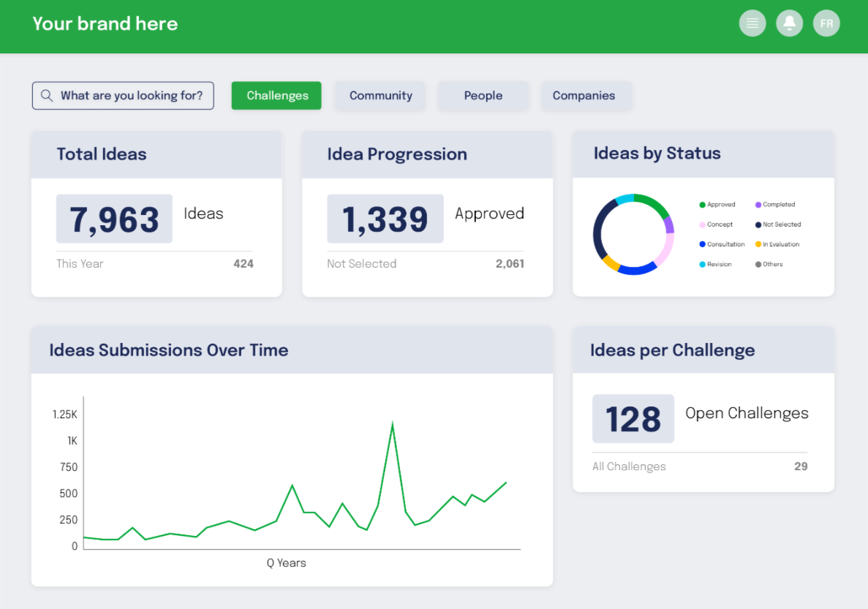Screen dimensions: 868x609
Task: Click the In Evaluation yellow legend dot
Action: 758,244
